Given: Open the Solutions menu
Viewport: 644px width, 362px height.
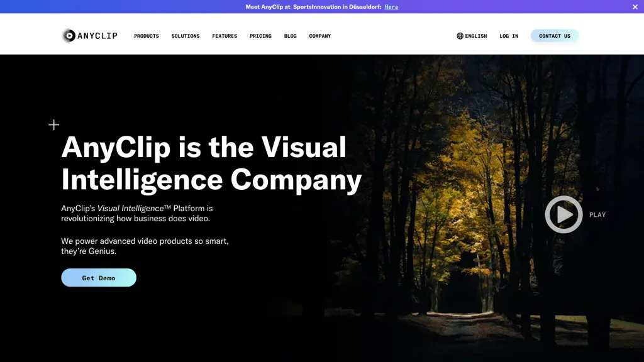Looking at the screenshot, I should pyautogui.click(x=186, y=36).
